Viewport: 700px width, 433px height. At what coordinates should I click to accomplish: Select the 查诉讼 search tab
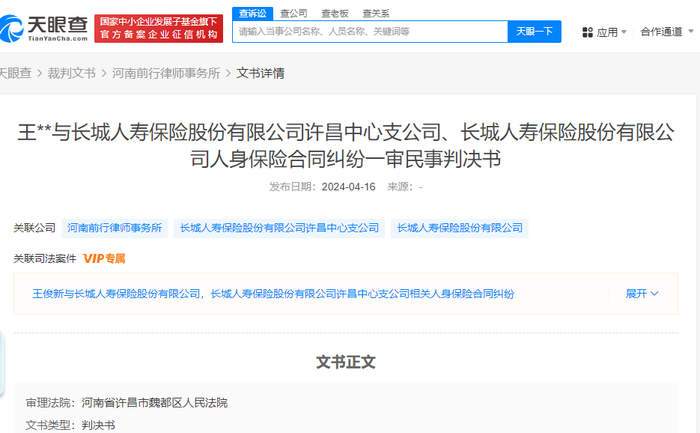click(253, 13)
